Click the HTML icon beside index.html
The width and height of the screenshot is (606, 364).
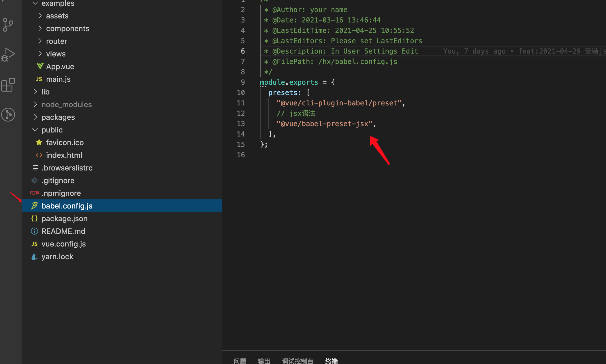pyautogui.click(x=39, y=155)
